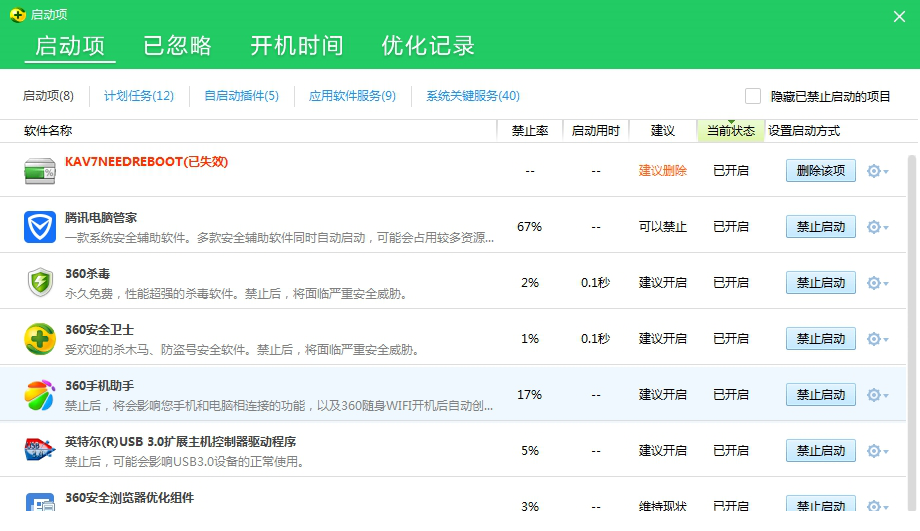
Task: Check 隐藏已禁止启动的项目 checkbox
Action: click(x=753, y=96)
